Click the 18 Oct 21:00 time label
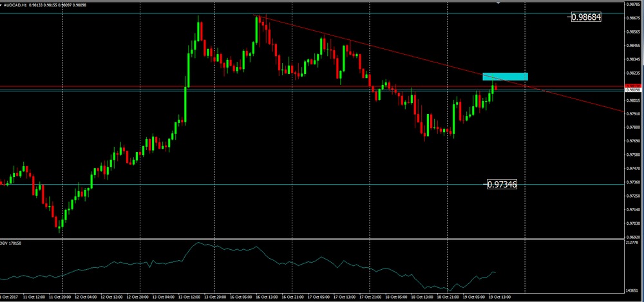 coord(448,296)
